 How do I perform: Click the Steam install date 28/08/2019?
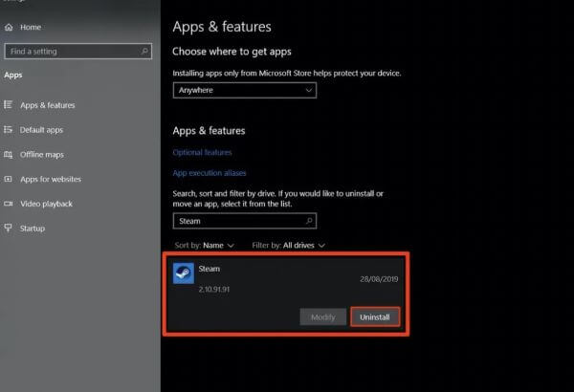379,279
